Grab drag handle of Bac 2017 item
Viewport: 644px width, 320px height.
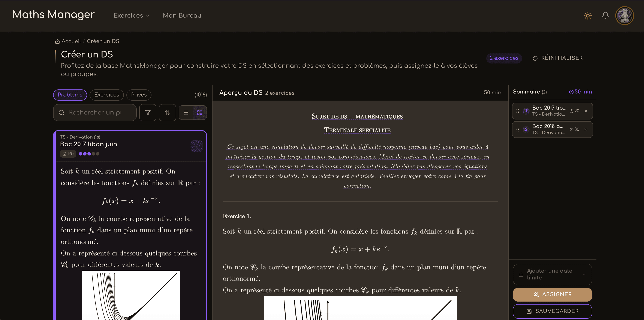[518, 111]
